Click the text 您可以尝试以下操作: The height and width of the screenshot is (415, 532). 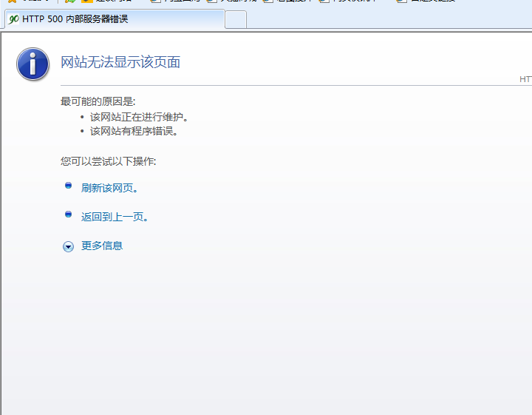tap(108, 161)
